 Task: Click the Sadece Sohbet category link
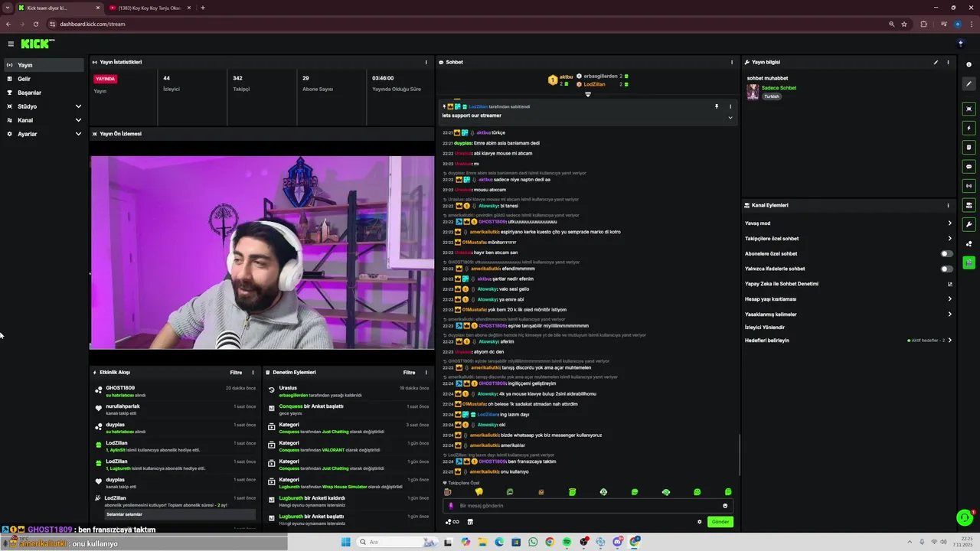(x=779, y=88)
